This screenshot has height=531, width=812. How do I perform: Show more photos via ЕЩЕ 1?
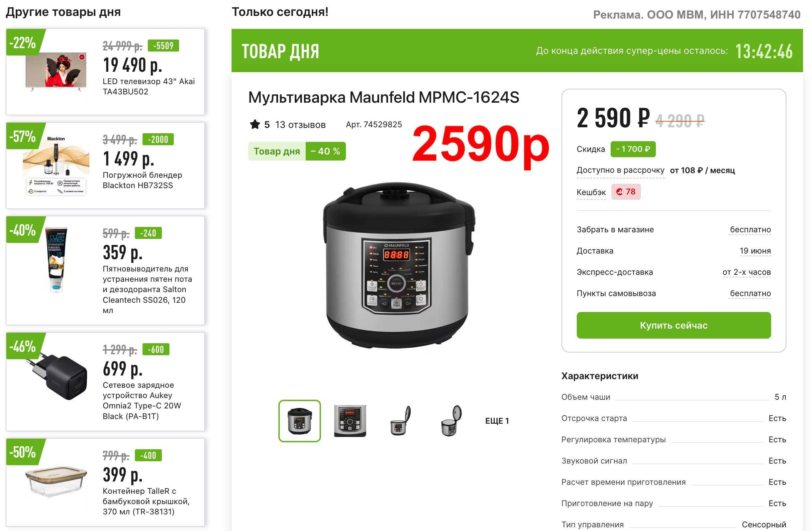coord(497,421)
